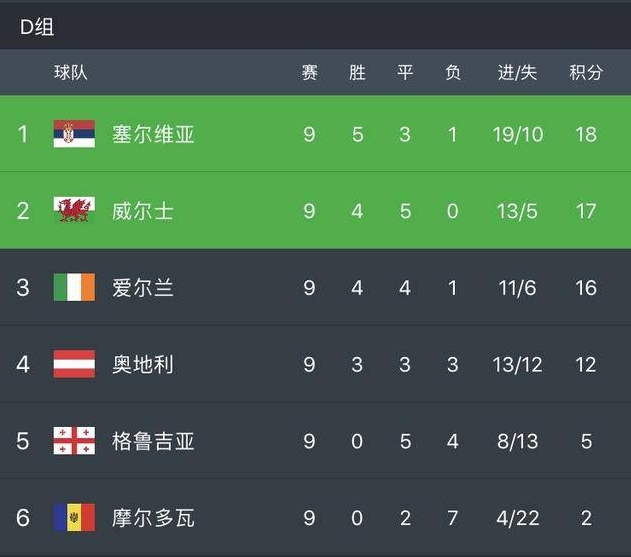Sort by the 积分 column header
The image size is (631, 557).
tap(586, 73)
